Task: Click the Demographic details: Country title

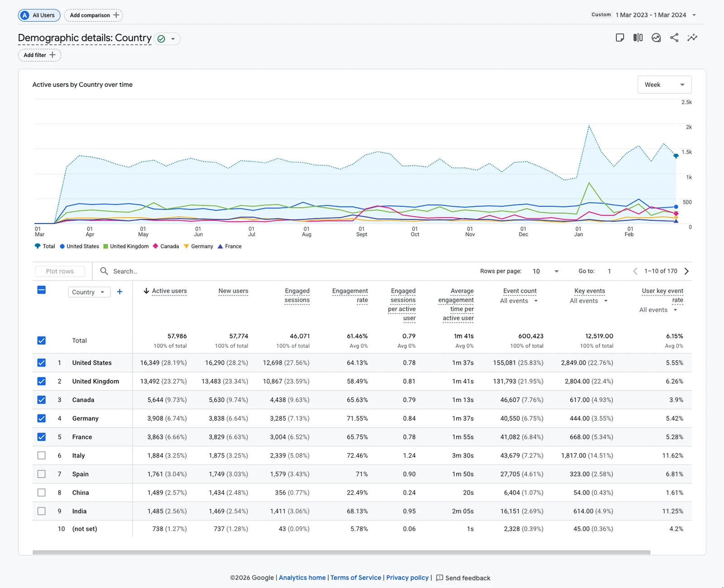Action: pos(85,38)
